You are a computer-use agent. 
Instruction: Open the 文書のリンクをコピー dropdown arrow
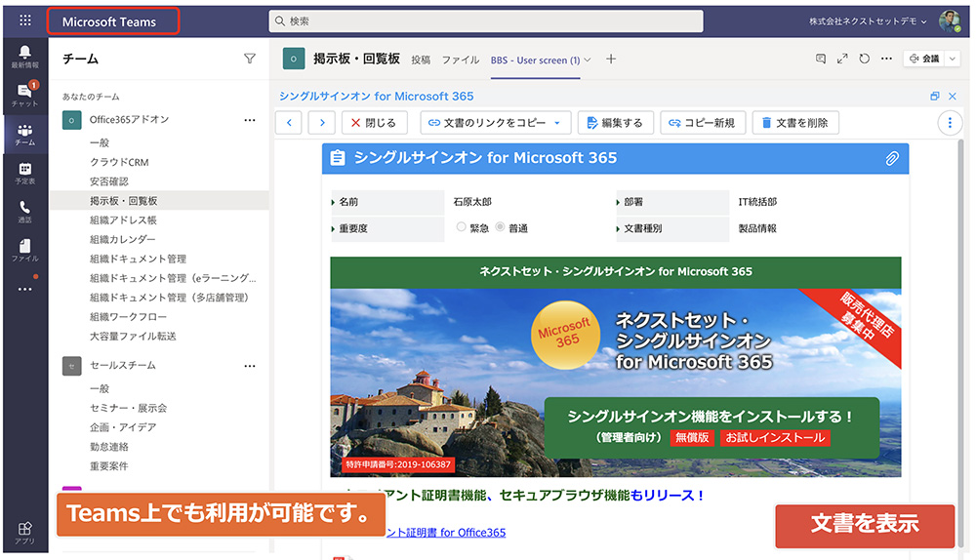pos(557,123)
